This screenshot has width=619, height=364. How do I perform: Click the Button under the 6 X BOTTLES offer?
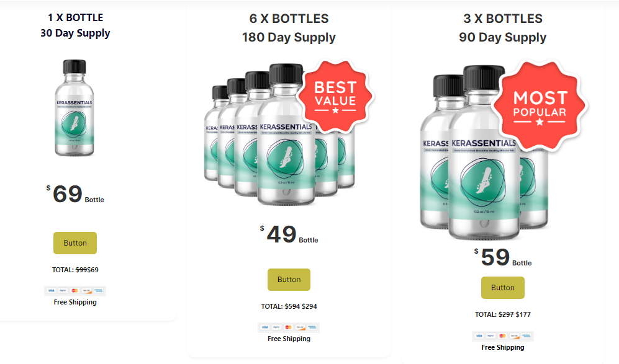tap(289, 279)
